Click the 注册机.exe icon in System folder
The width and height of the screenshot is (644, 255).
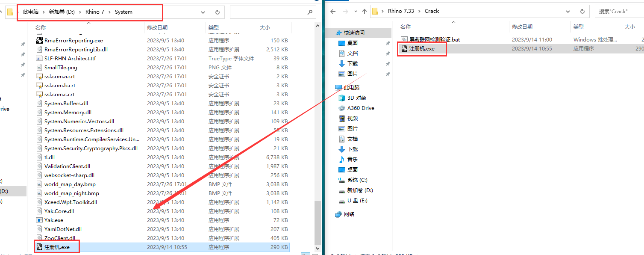point(39,247)
